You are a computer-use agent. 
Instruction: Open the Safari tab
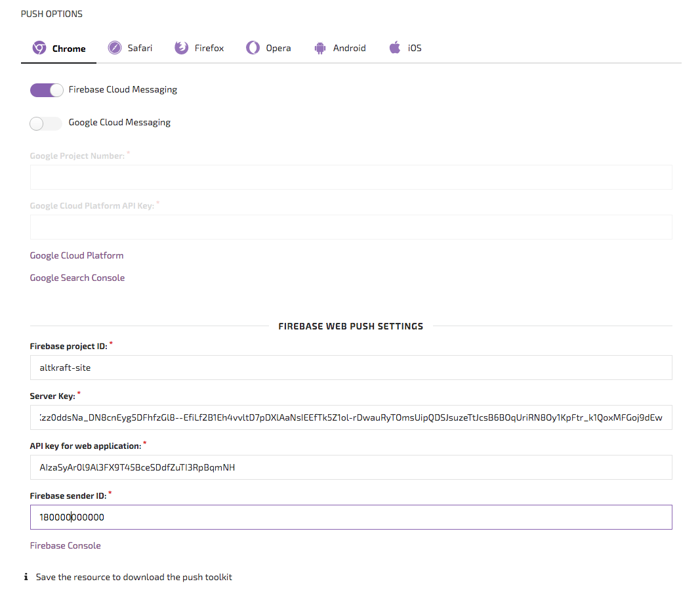click(x=130, y=48)
